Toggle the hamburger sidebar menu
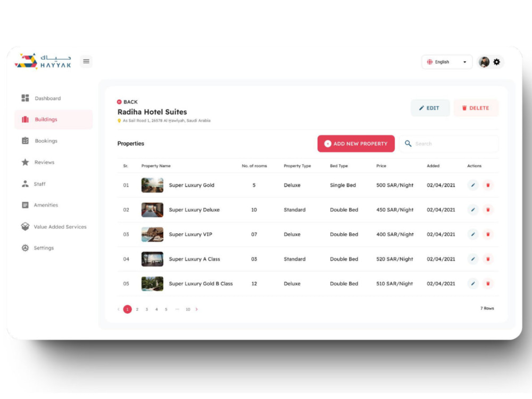Image resolution: width=532 pixels, height=399 pixels. tap(86, 61)
